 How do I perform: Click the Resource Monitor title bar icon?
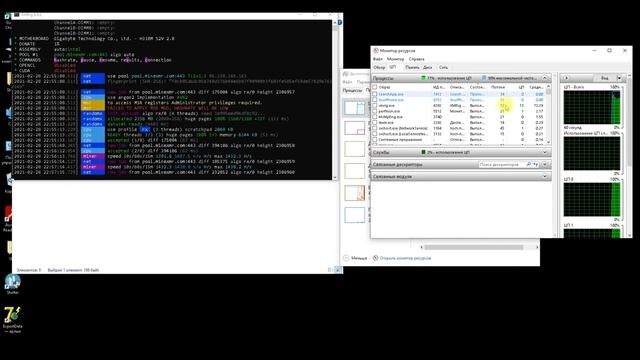point(376,51)
